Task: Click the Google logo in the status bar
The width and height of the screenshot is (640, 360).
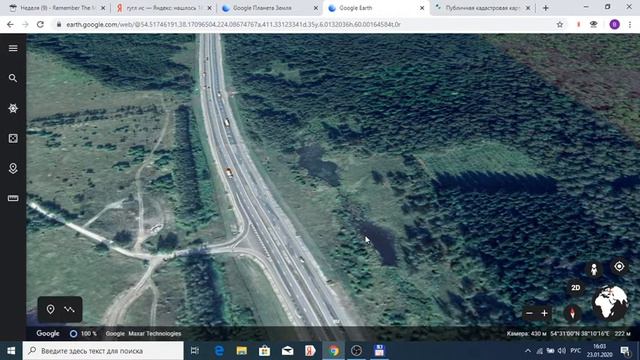Action: [48, 333]
